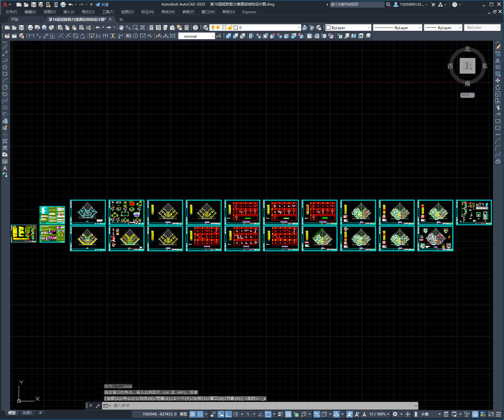Viewport: 504px width, 420px height.
Task: Click the ByLayer color swatch box
Action: coord(328,28)
